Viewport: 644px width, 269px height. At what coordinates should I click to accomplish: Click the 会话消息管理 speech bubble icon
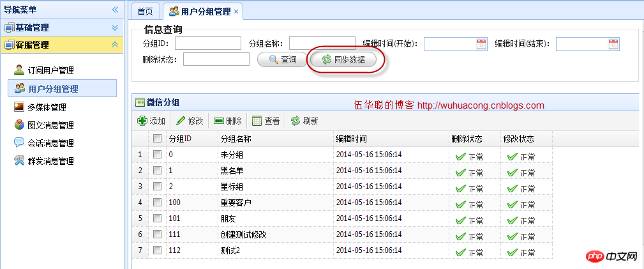click(19, 142)
